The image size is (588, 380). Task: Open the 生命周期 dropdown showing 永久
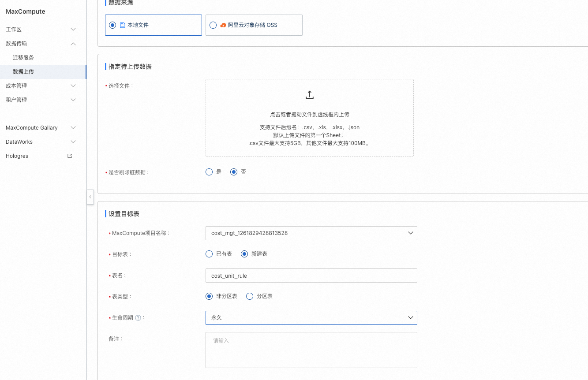click(x=311, y=318)
